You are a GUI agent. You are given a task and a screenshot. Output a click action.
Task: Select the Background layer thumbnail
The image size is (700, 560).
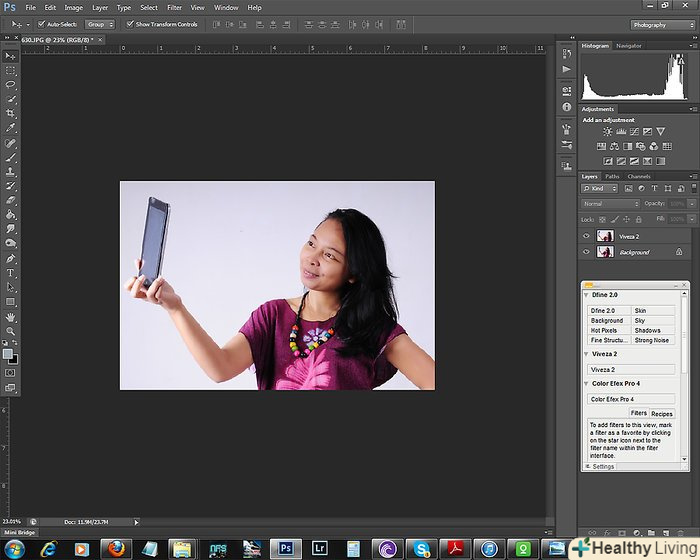click(x=605, y=252)
